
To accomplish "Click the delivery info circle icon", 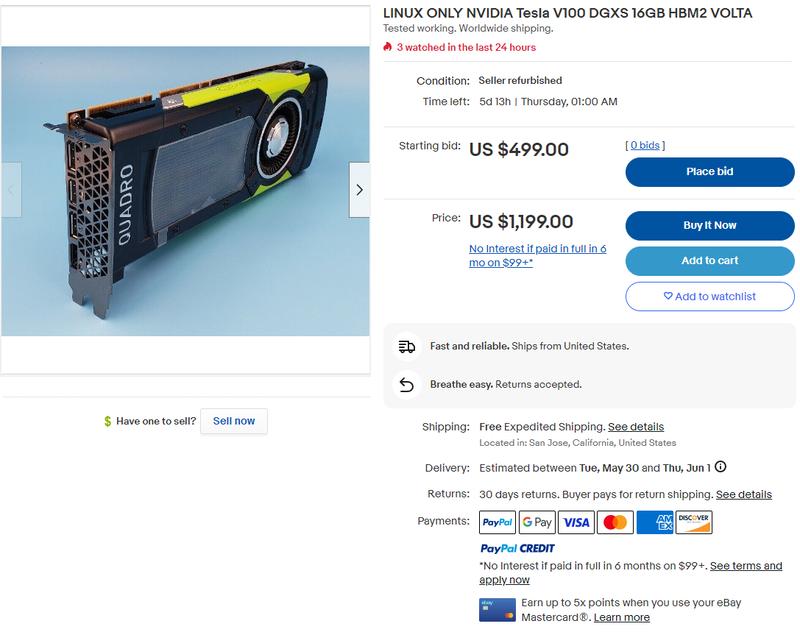I will pos(720,467).
